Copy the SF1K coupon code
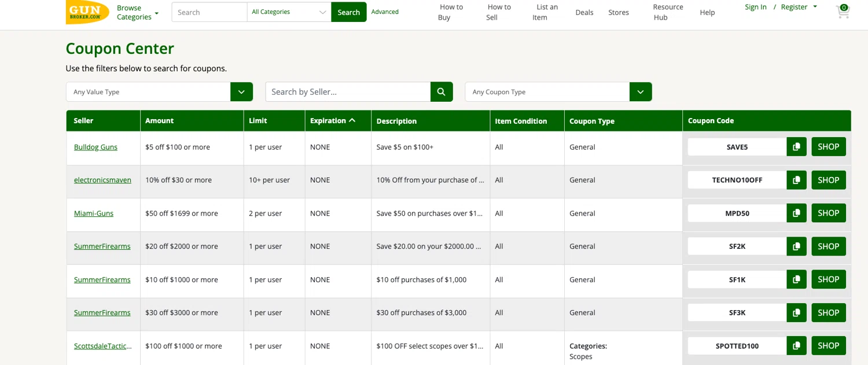868x365 pixels. (796, 279)
